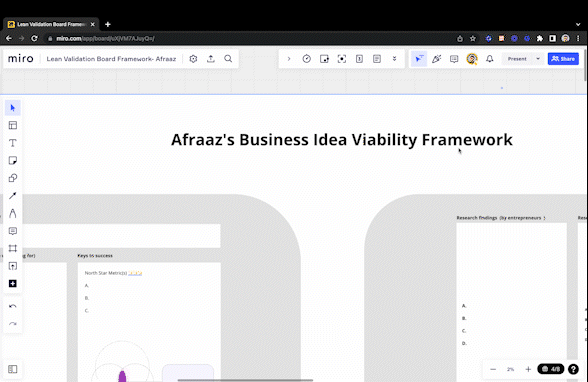588x382 pixels.
Task: Open the browser extensions puzzle icon
Action: pos(540,38)
